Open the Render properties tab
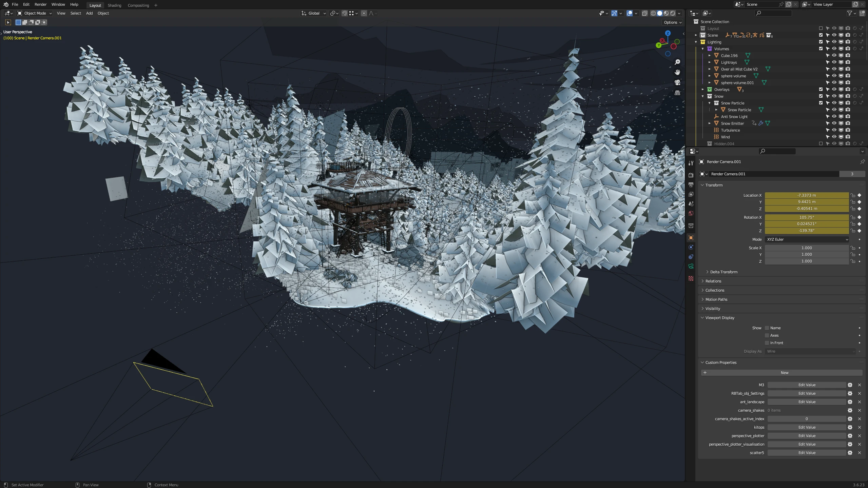This screenshot has height=488, width=868. pos(691,175)
